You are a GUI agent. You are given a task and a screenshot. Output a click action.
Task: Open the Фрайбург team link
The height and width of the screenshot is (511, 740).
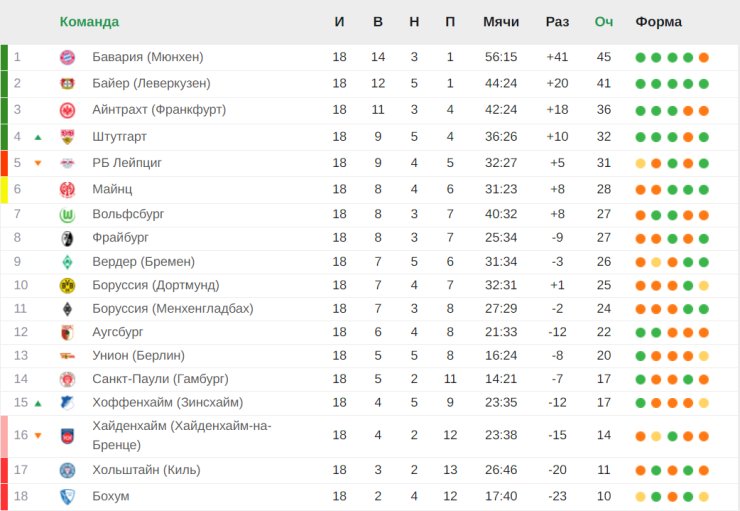(120, 237)
